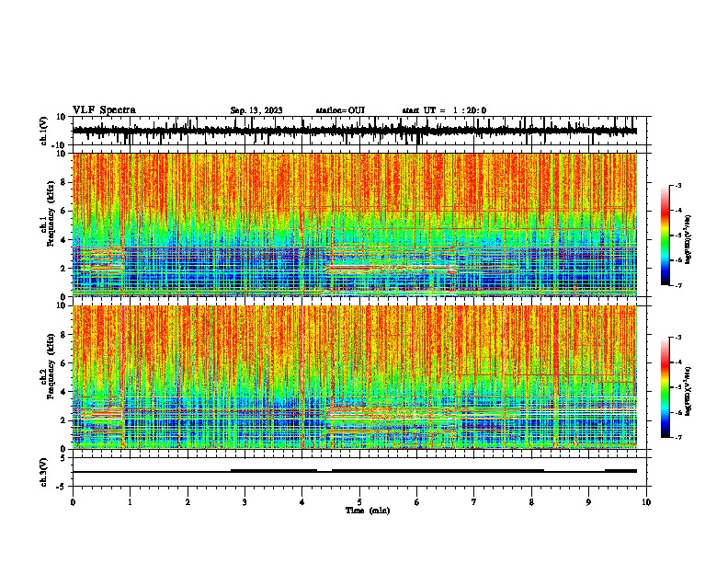Click the ch.3 thick bar after minute 9
Screen dimensions: 728x563
point(620,471)
